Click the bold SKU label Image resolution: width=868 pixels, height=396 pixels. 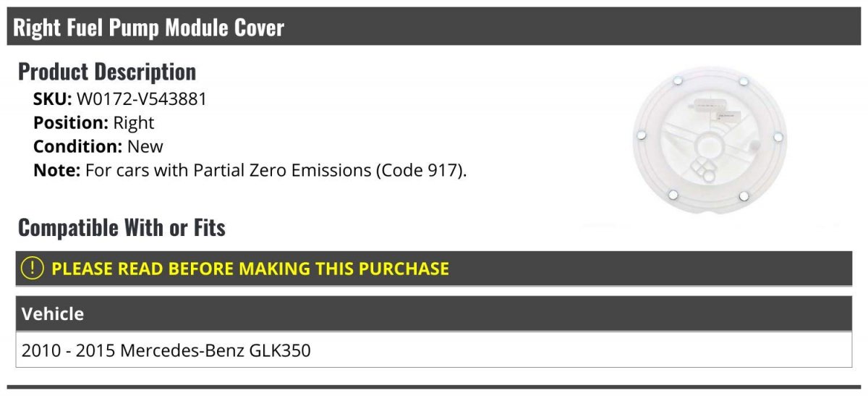[x=52, y=98]
